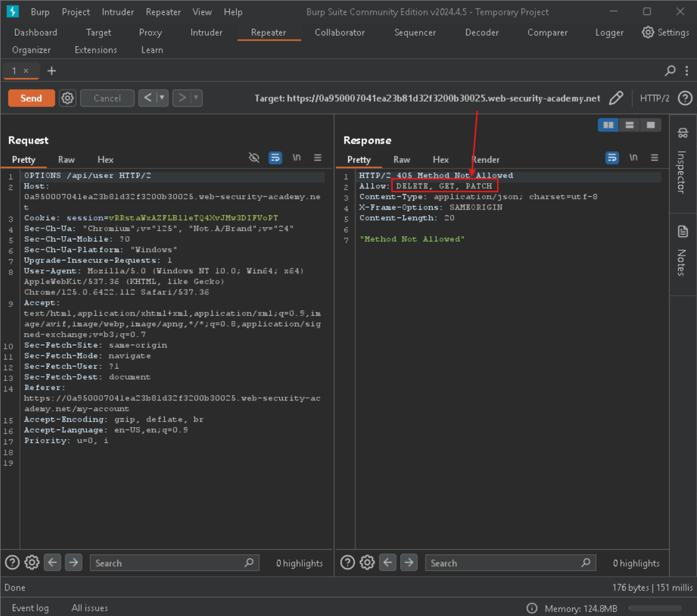
Task: Open Repeater send settings gear icon
Action: click(68, 98)
